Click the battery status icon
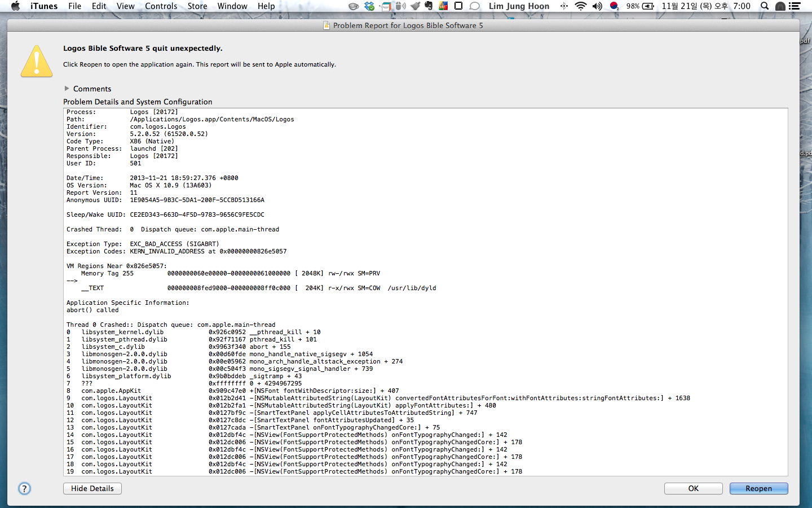Screen dimensions: 812x508 [x=641, y=6]
